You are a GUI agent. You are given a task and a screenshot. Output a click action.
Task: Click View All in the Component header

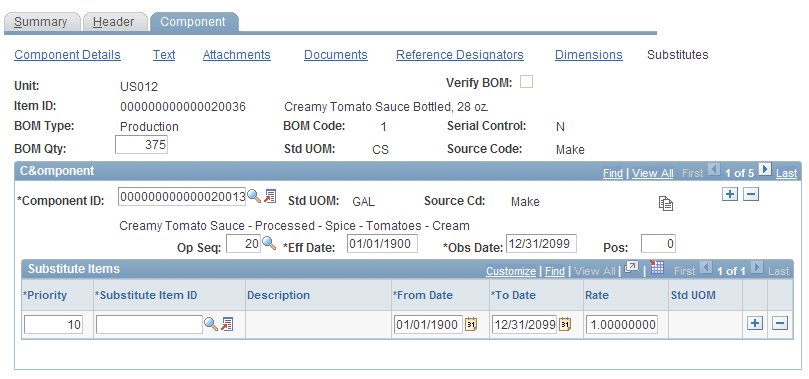pyautogui.click(x=653, y=173)
